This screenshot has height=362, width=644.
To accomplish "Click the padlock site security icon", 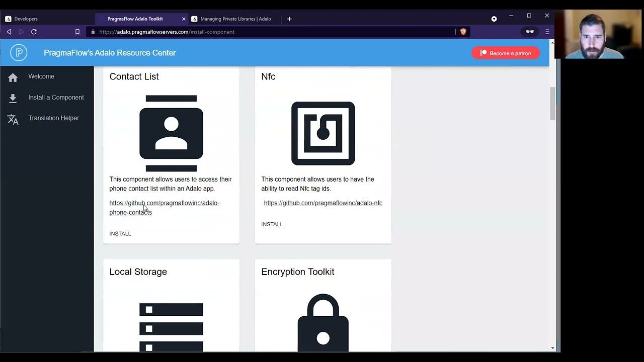I will (x=93, y=32).
